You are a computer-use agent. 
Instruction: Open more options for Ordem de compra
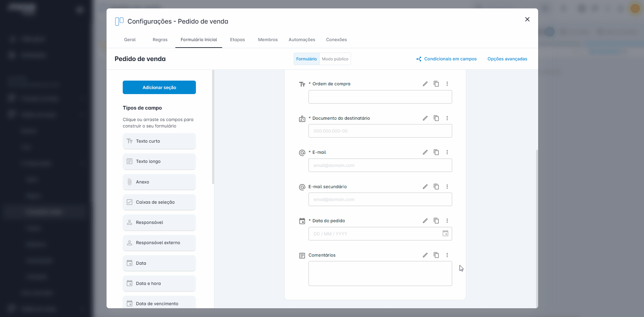pos(447,84)
